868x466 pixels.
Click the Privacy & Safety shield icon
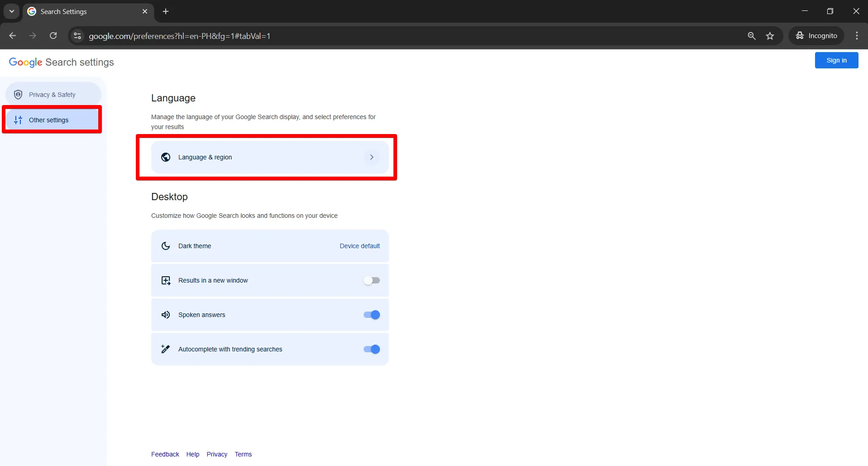point(18,95)
